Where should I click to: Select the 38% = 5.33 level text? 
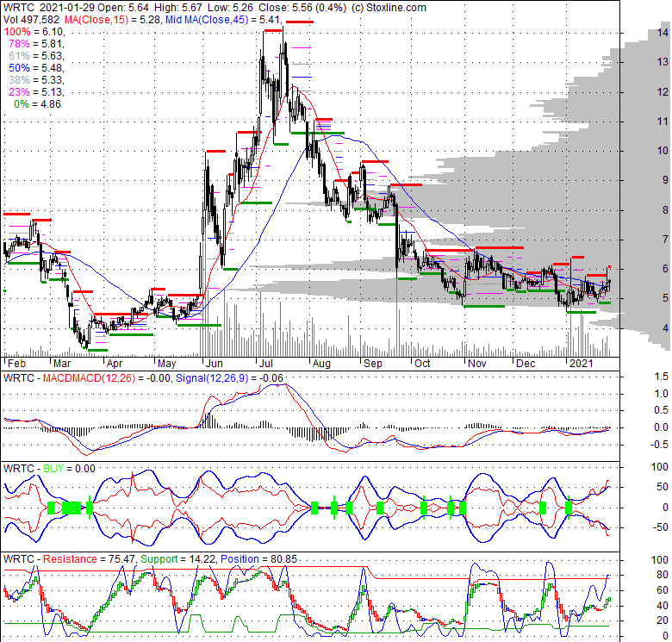[36, 80]
